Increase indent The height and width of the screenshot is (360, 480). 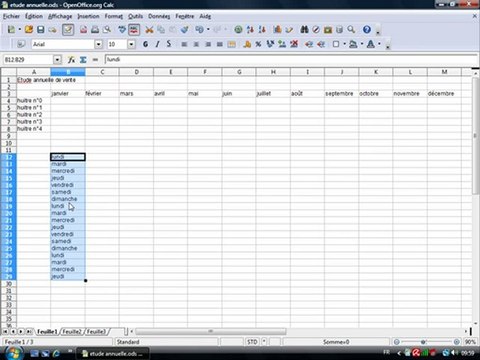point(321,44)
